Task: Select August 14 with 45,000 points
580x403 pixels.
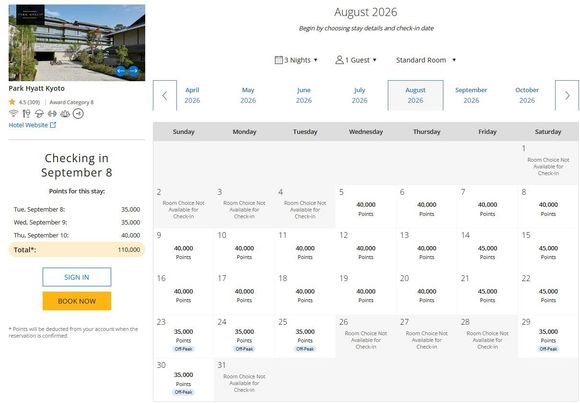Action: (487, 250)
